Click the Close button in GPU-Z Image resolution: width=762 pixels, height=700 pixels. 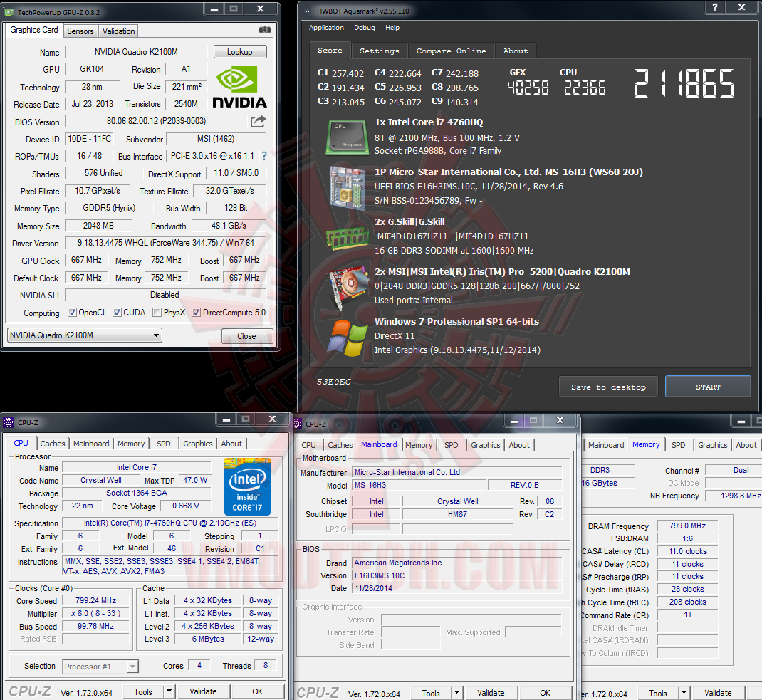tap(247, 335)
